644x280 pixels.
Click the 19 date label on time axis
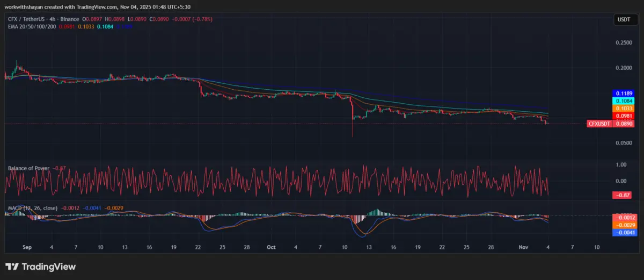(173, 247)
